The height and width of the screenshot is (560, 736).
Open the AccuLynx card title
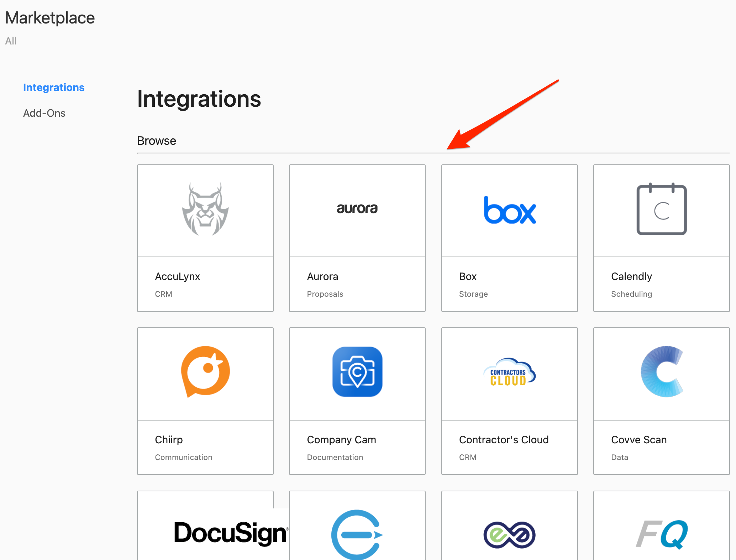[177, 276]
